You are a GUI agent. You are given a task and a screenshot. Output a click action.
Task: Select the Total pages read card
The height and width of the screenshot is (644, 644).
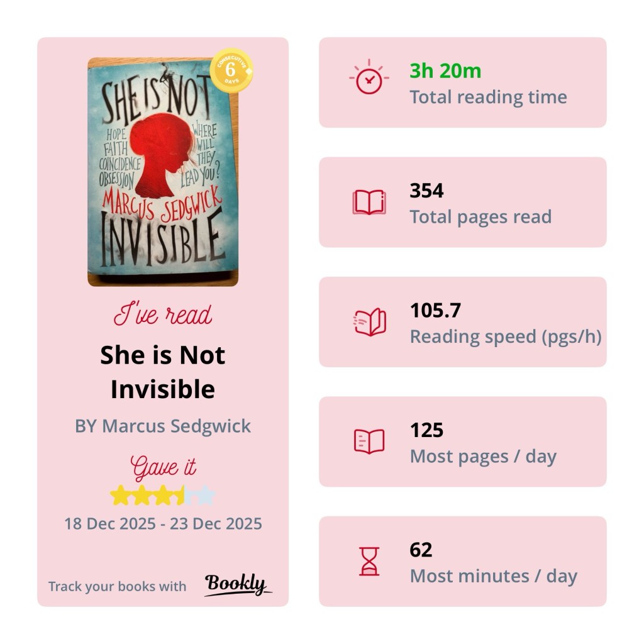coord(462,202)
